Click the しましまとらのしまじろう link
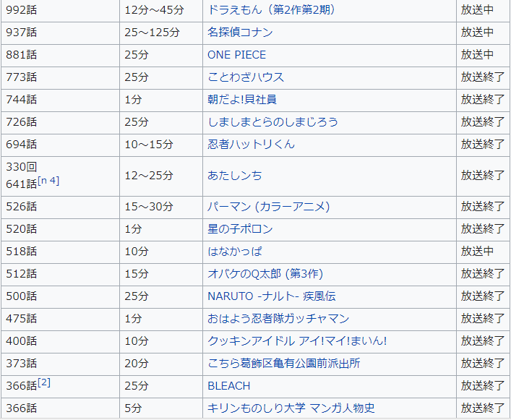 [272, 122]
